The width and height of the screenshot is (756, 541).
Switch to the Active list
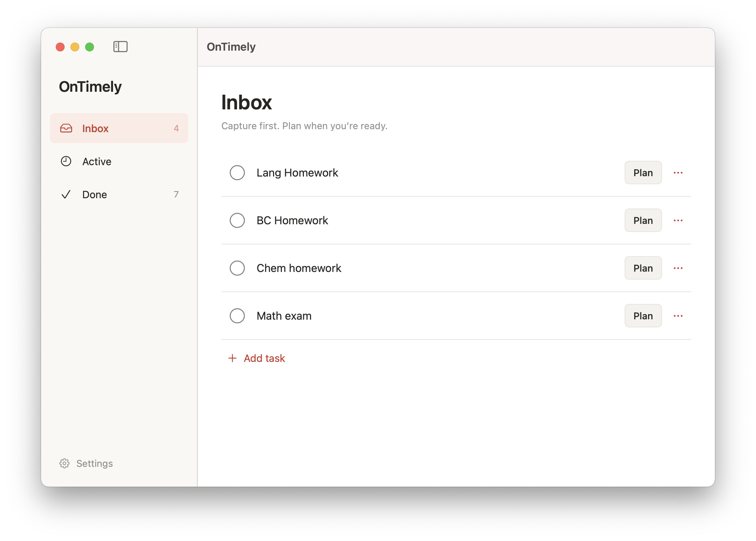[x=119, y=161]
